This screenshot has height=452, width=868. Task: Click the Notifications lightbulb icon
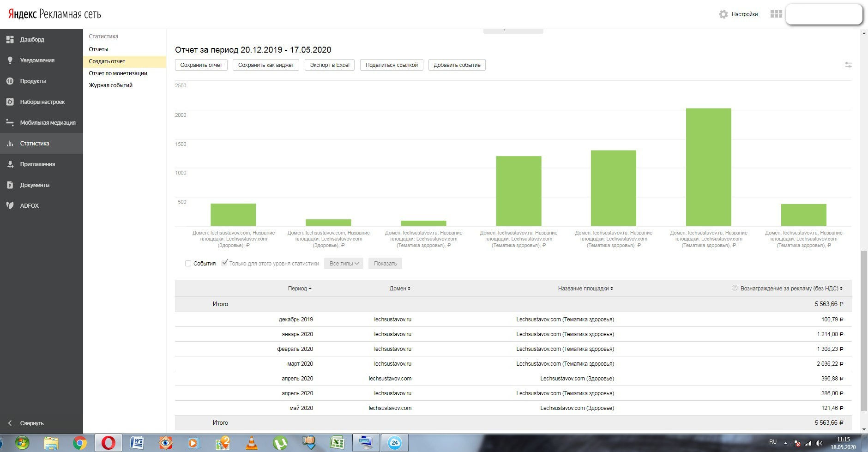pos(10,60)
